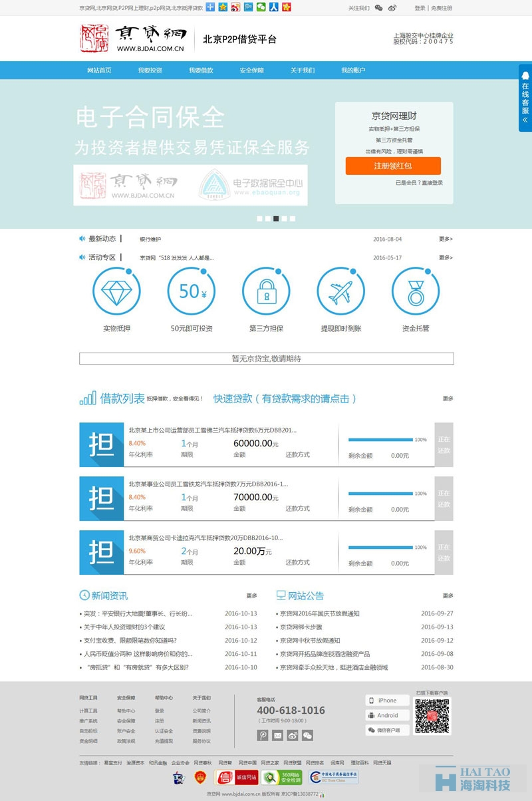Click the footer Weibo contact icon
This screenshot has width=532, height=801.
pyautogui.click(x=293, y=735)
